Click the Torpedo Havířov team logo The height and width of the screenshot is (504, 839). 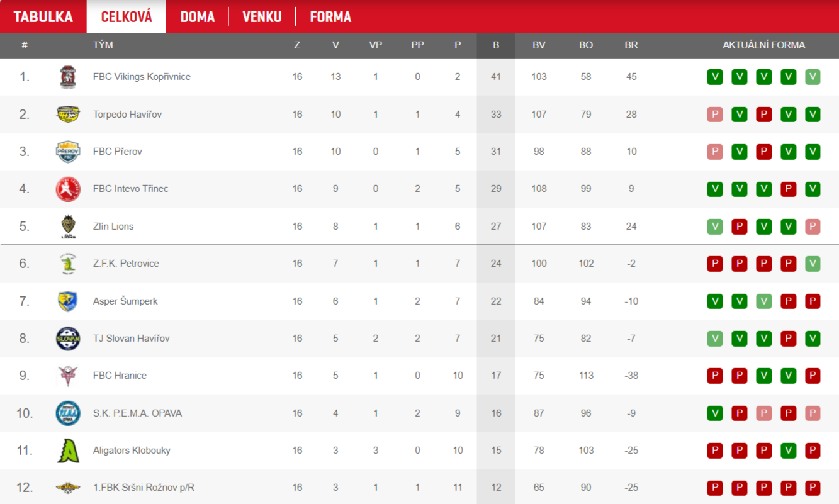pos(67,114)
